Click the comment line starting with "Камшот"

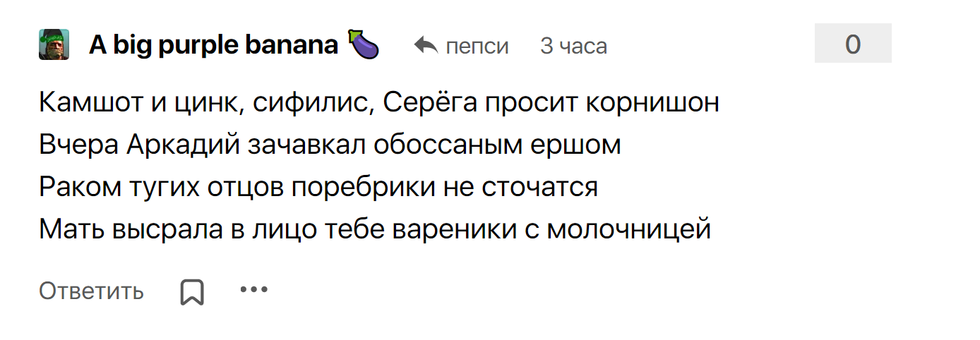378,103
